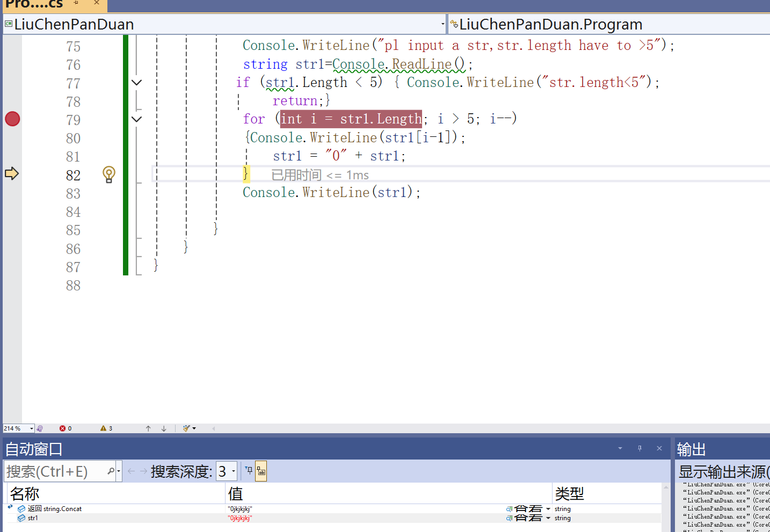This screenshot has height=532, width=770.
Task: Click the search back arrow in Autos
Action: (x=131, y=471)
